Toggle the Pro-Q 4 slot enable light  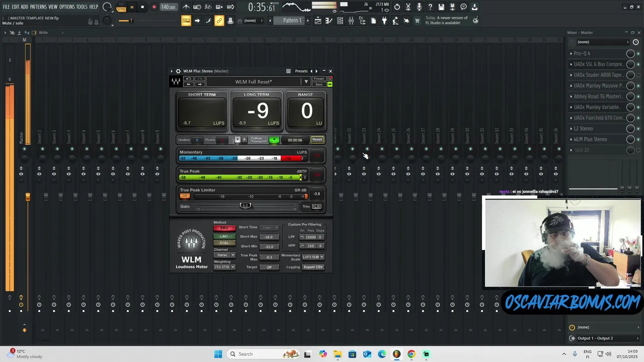(638, 53)
